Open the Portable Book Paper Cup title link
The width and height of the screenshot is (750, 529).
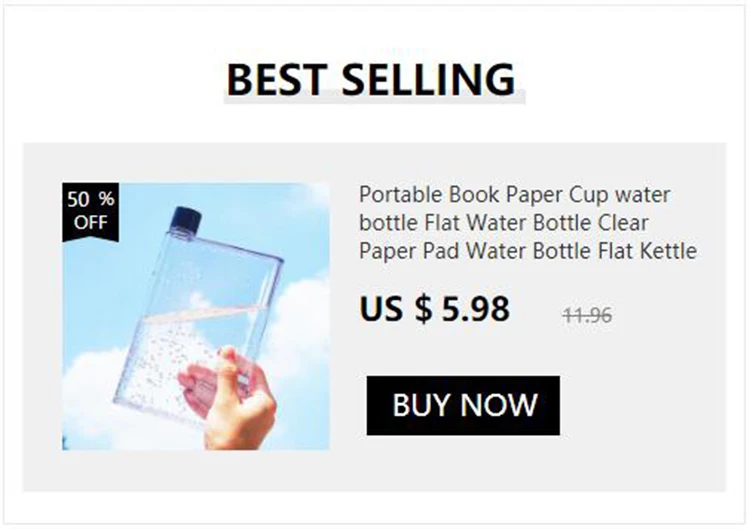pos(528,222)
